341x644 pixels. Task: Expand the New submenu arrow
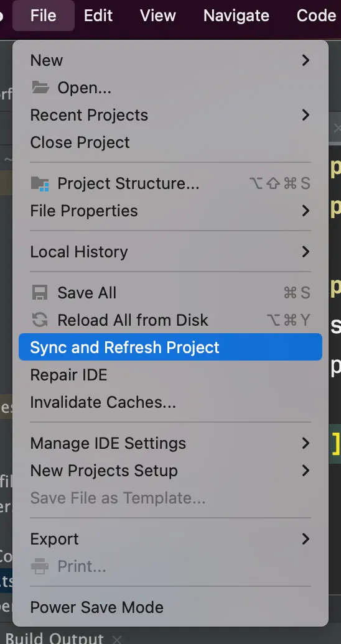pos(305,60)
